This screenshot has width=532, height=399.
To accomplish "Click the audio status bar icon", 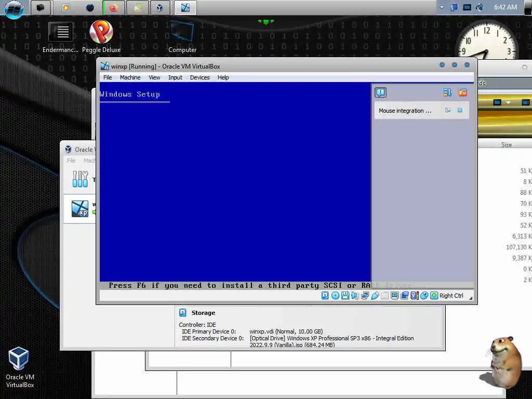I will pos(355,296).
